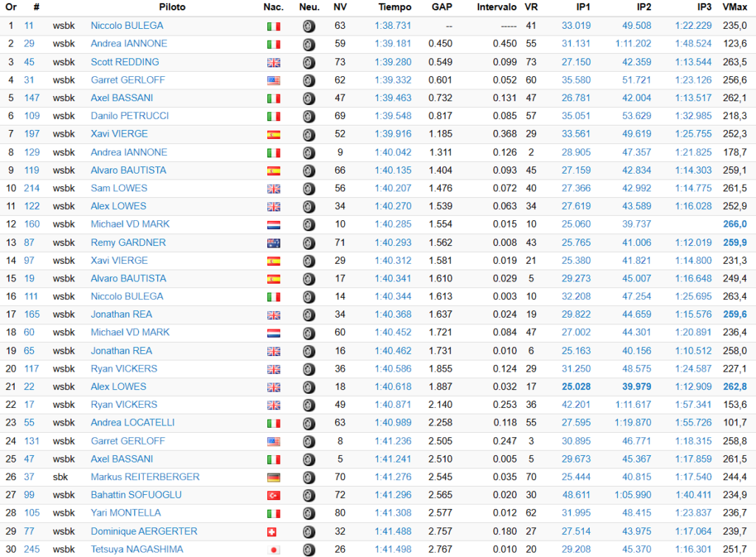Click the Turkish flag next to Bahattin SOFUOGLU
The width and height of the screenshot is (756, 557).
(273, 496)
